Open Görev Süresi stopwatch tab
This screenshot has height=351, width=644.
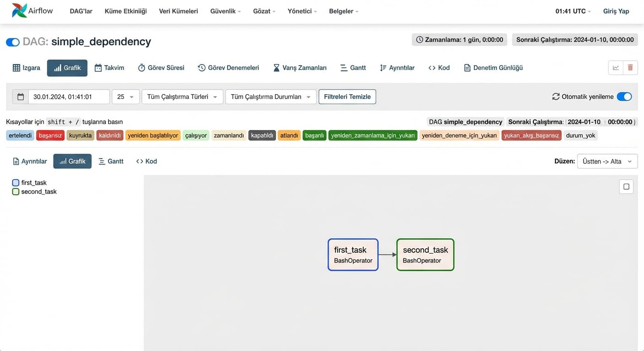(x=161, y=68)
